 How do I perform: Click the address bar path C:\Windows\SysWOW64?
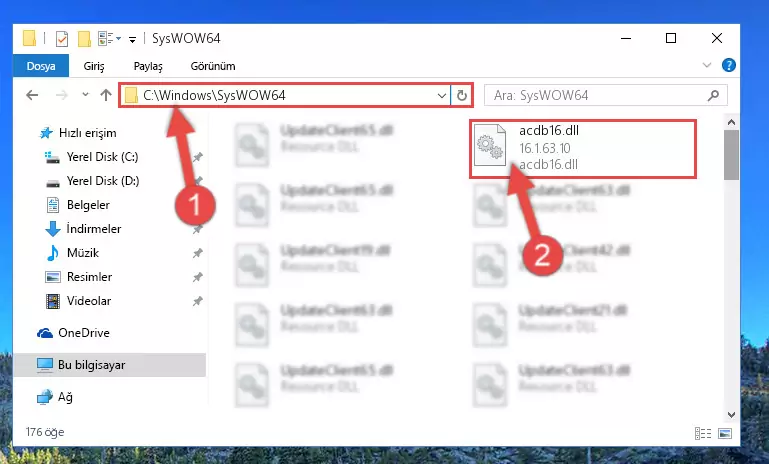214,95
